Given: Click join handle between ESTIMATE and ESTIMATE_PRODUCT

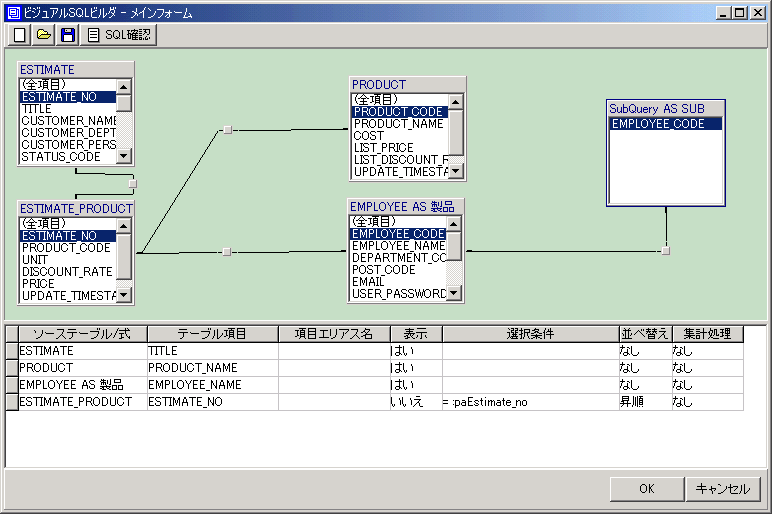Looking at the screenshot, I should click(x=132, y=184).
